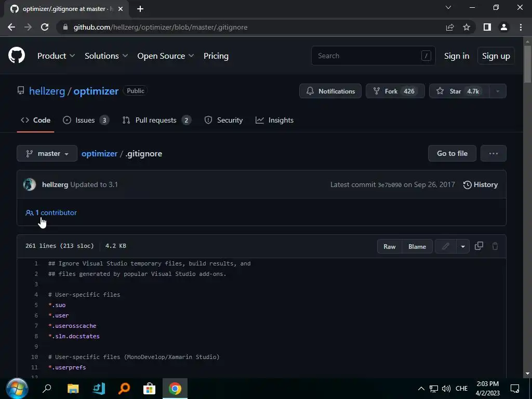Click the Go to file button

click(x=453, y=153)
